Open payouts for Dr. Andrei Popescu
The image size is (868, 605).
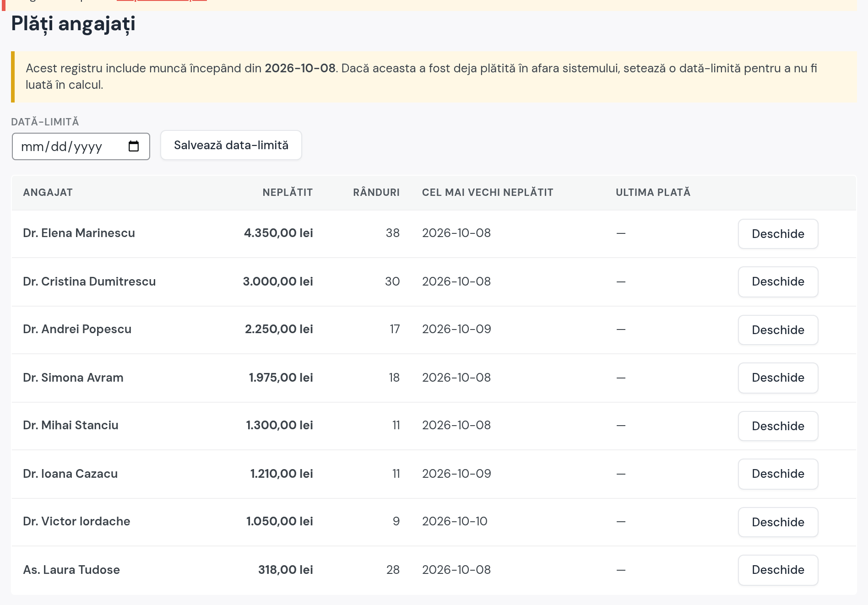[778, 330]
